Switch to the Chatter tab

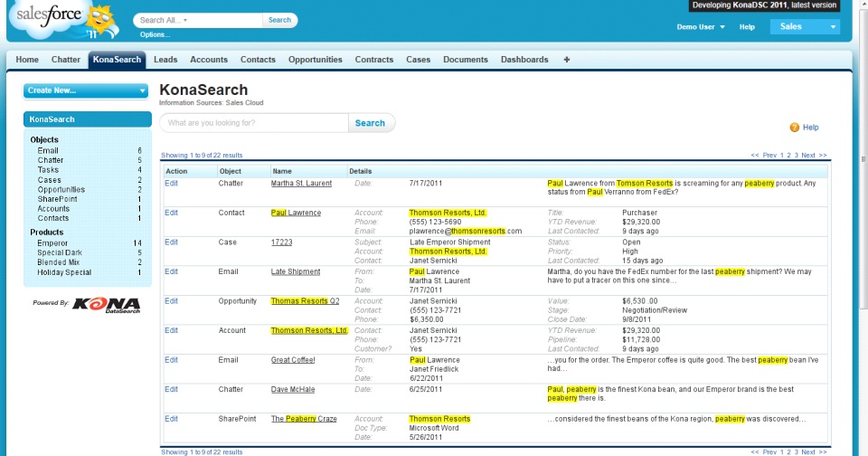click(x=66, y=60)
